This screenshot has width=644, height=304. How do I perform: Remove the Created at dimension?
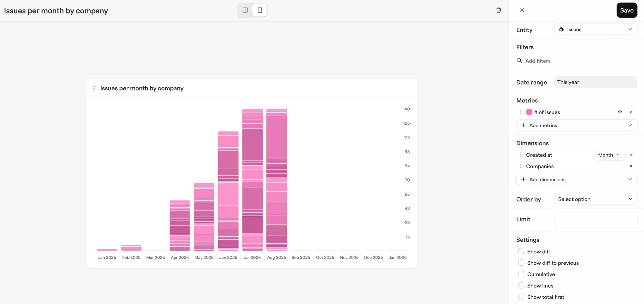pos(631,155)
